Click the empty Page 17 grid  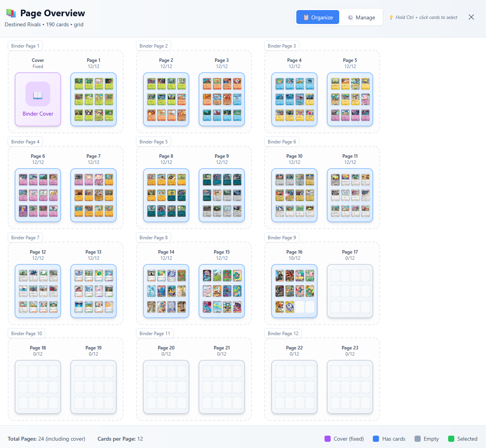[x=350, y=291]
